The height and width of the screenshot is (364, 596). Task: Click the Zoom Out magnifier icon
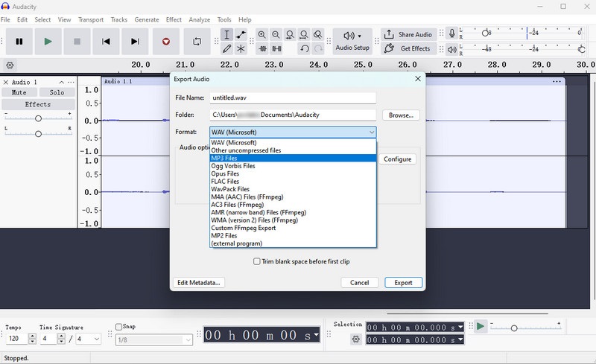pos(276,34)
